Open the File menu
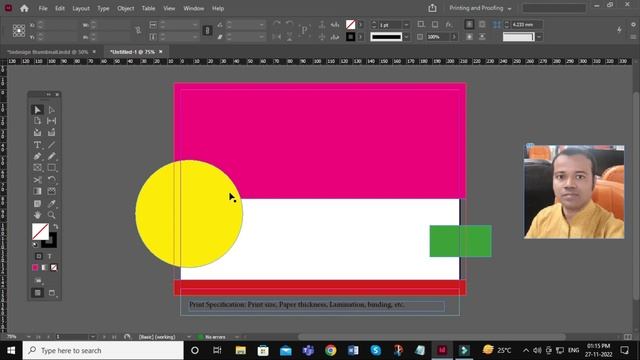The image size is (640, 360). (43, 8)
